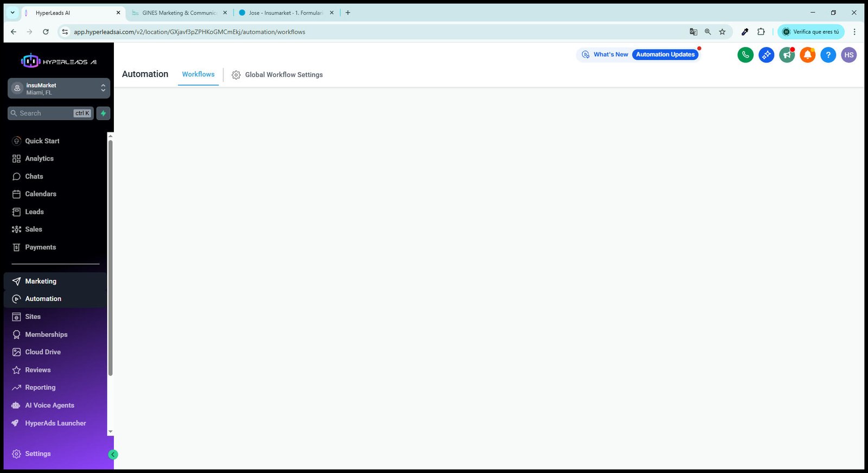Select the GINES Marketing browser tab

point(179,12)
